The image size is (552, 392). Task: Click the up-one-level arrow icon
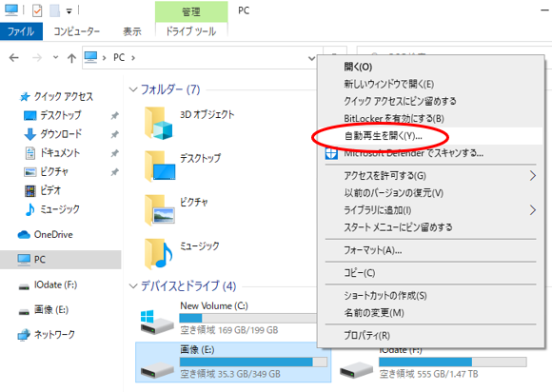[x=71, y=58]
